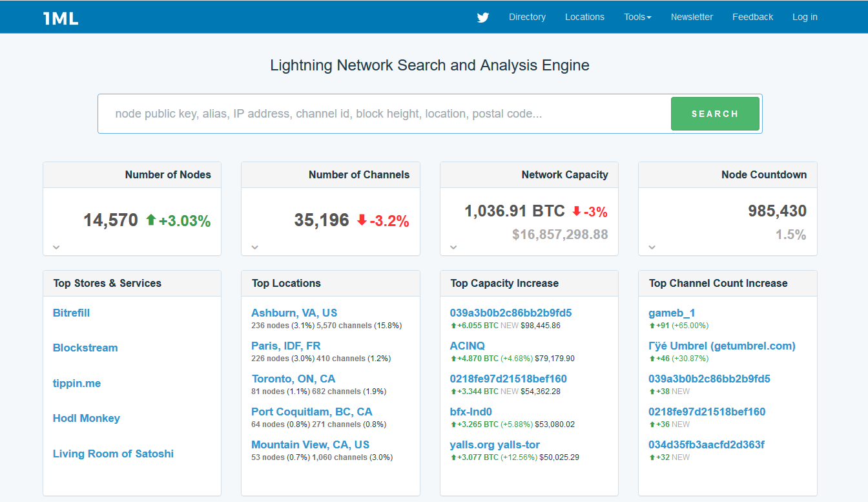
Task: Open the Feedback page
Action: coord(752,17)
